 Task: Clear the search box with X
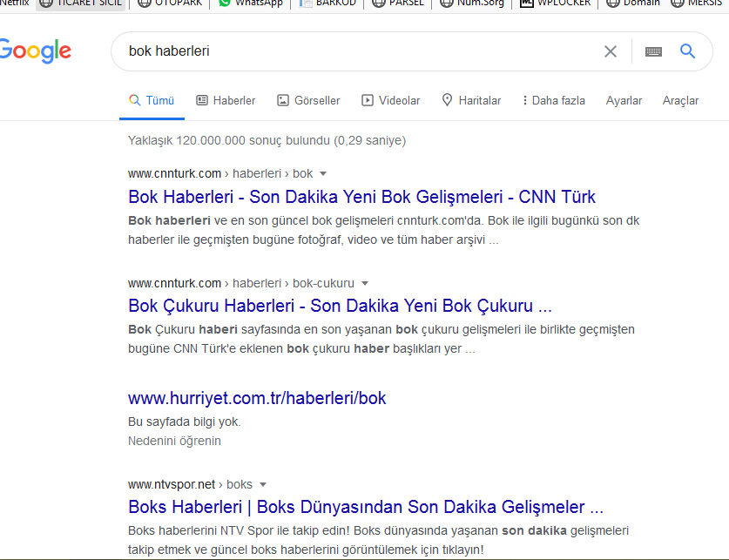coord(611,51)
